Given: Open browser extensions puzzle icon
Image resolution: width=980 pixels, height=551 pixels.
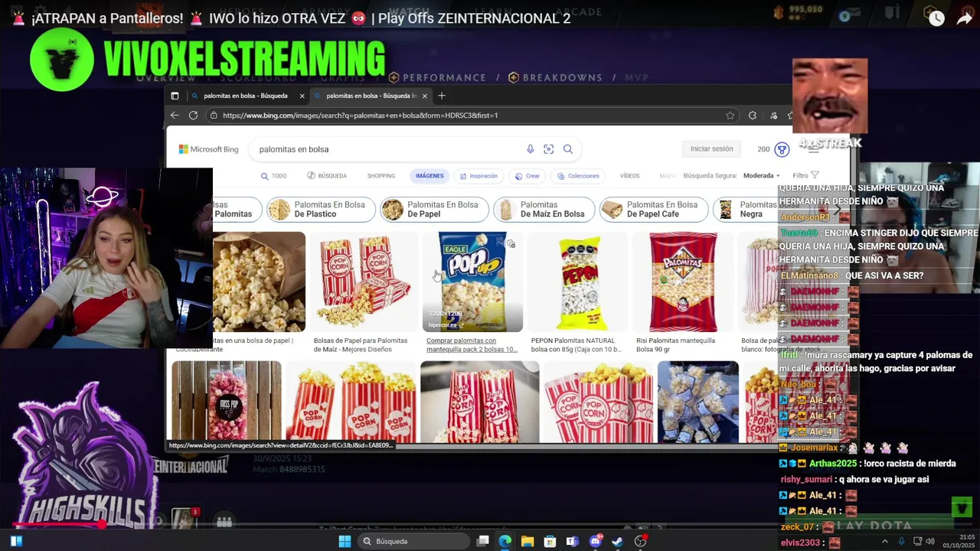Looking at the screenshot, I should tap(753, 116).
